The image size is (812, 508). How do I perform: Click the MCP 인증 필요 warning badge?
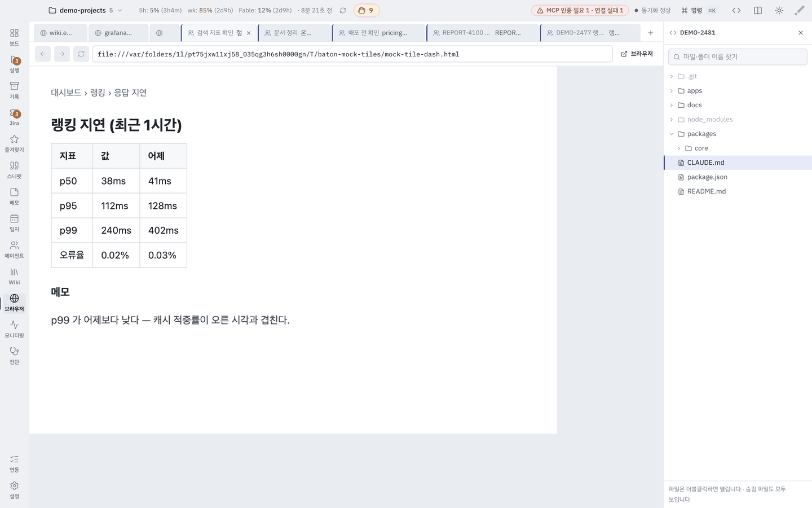pyautogui.click(x=580, y=10)
